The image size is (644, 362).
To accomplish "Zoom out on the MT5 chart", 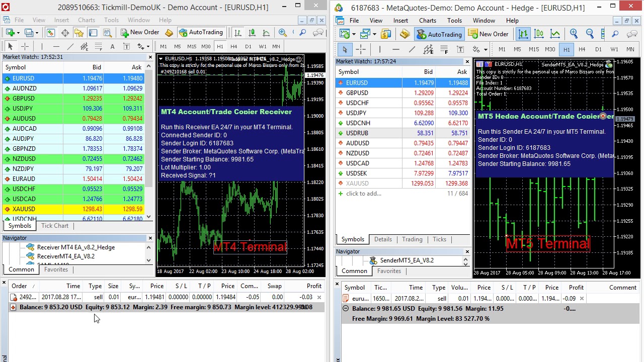I will tap(590, 34).
